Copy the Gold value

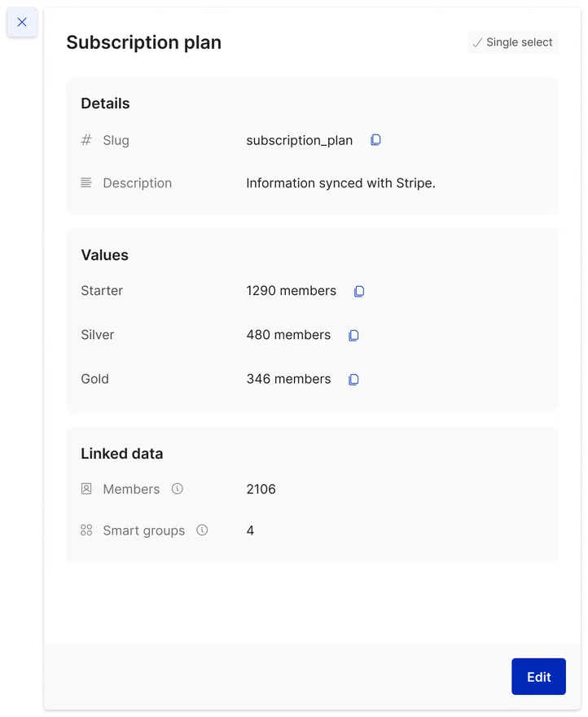pyautogui.click(x=353, y=380)
